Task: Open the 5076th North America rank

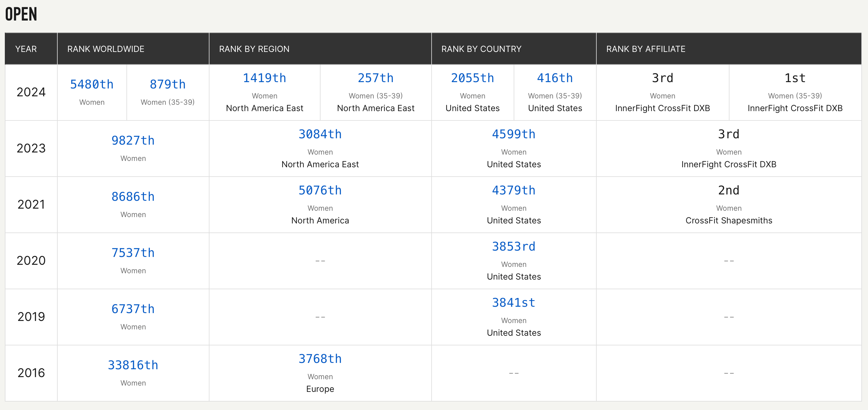Action: [x=320, y=191]
